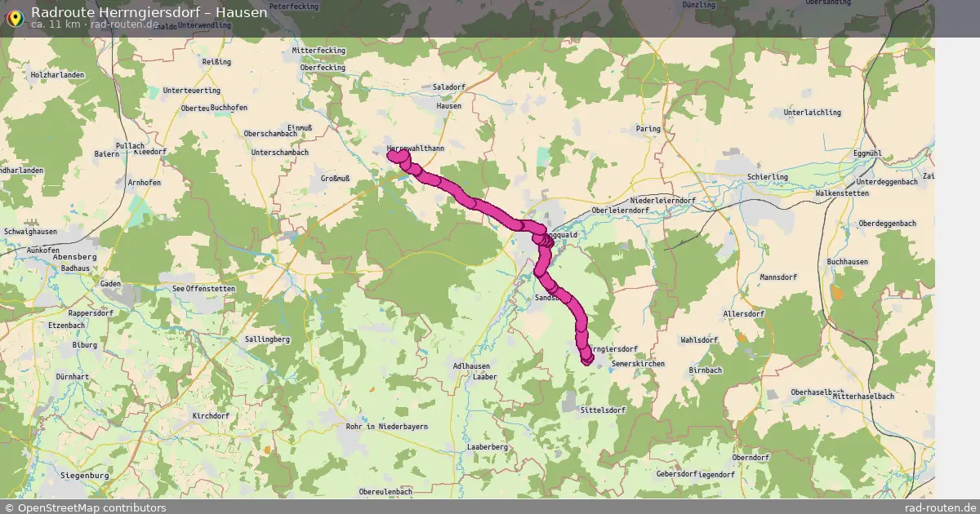
Task: Click the Eggmühl map label
Action: pos(867,153)
